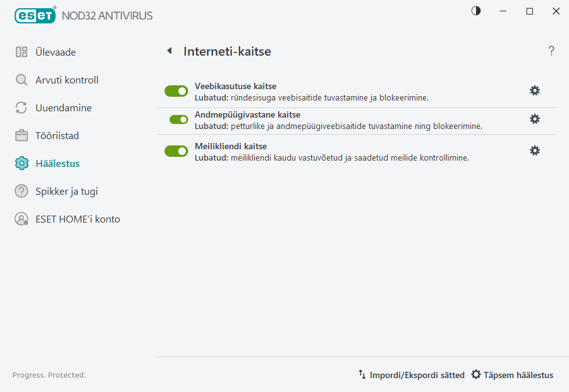Click the Progress. Protected. status text
Viewport: 569px width, 392px height.
(x=49, y=375)
